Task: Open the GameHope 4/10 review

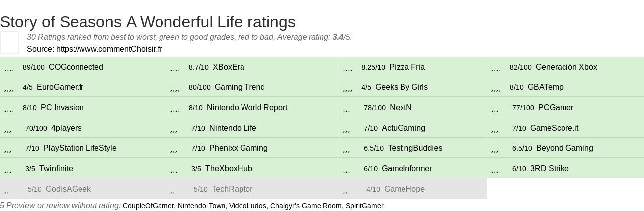Action: (x=404, y=189)
